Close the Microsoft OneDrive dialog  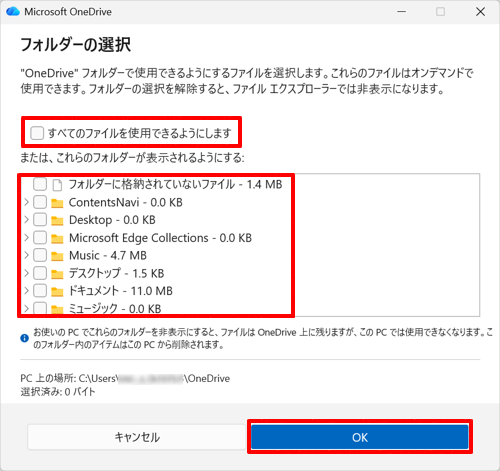480,12
